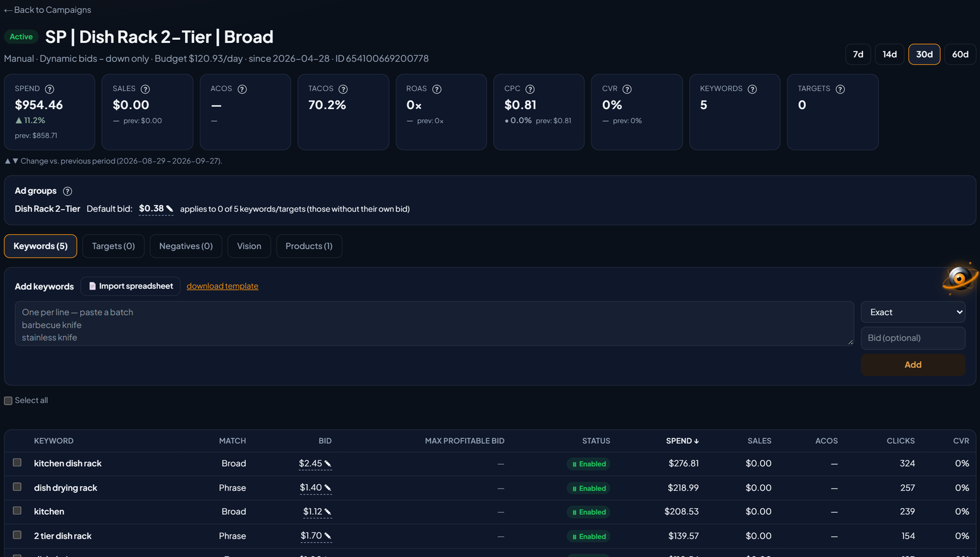Click the CVR question-mark icon
This screenshot has width=980, height=557.
(x=627, y=89)
